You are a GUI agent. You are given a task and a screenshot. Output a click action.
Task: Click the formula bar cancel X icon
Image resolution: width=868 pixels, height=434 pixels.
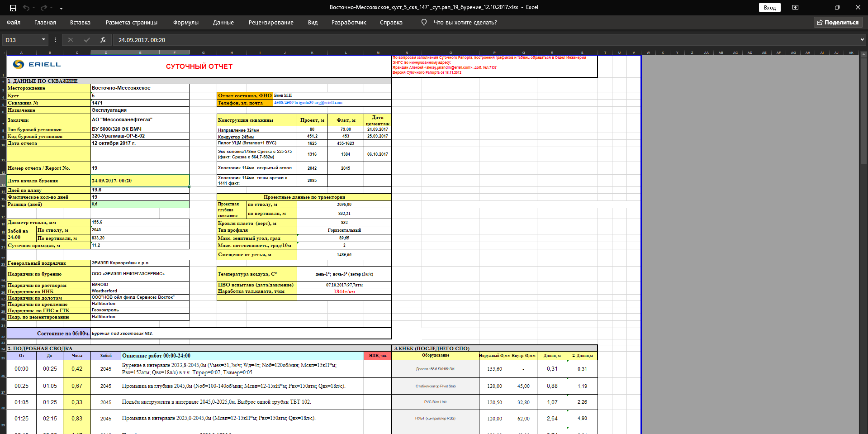[x=71, y=40]
